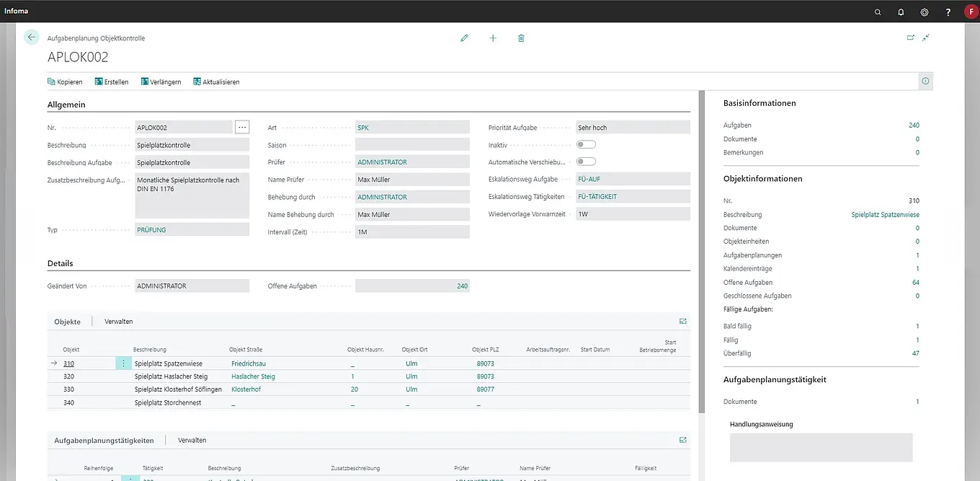Collapse the Allgemein section header
This screenshot has height=481, width=980.
coord(66,105)
